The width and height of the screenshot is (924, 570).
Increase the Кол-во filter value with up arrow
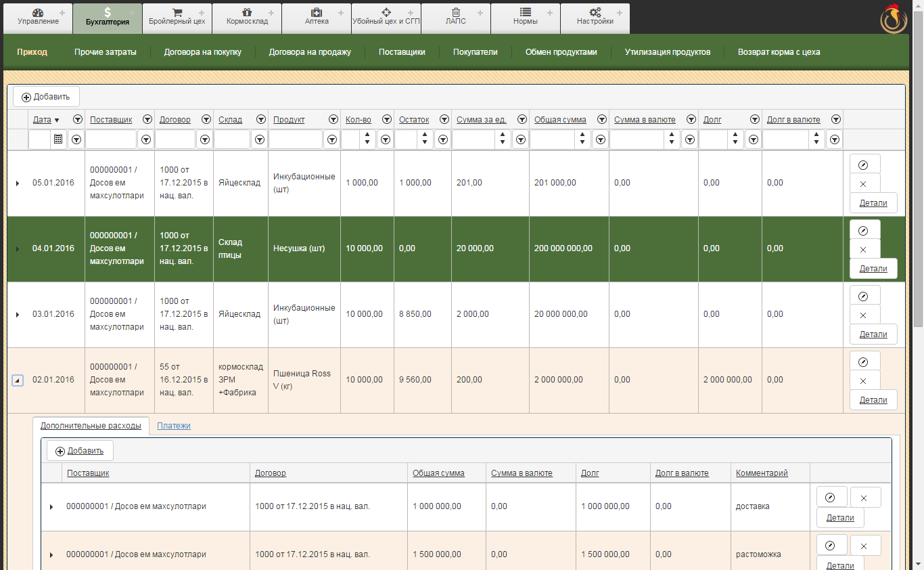367,135
